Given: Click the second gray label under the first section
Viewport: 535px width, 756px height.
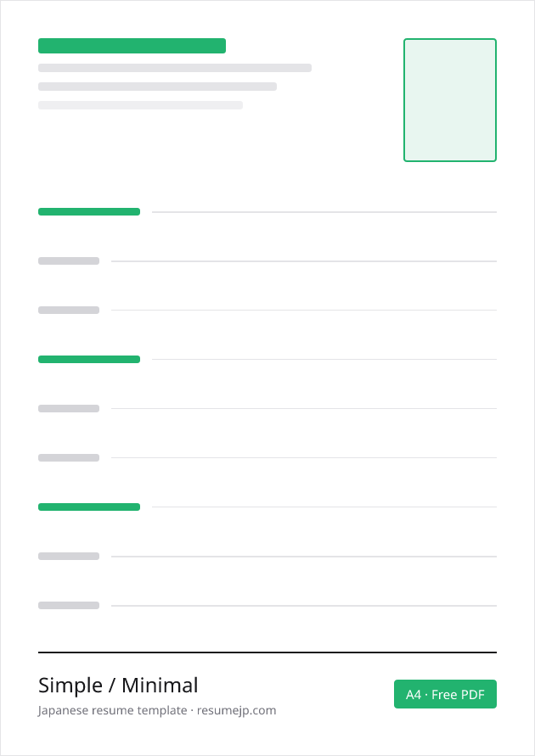Looking at the screenshot, I should pos(69,310).
